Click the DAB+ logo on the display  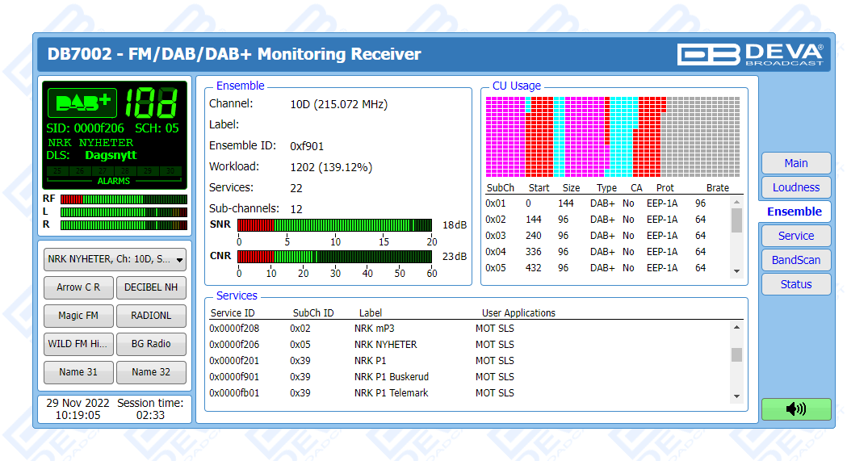[x=82, y=103]
